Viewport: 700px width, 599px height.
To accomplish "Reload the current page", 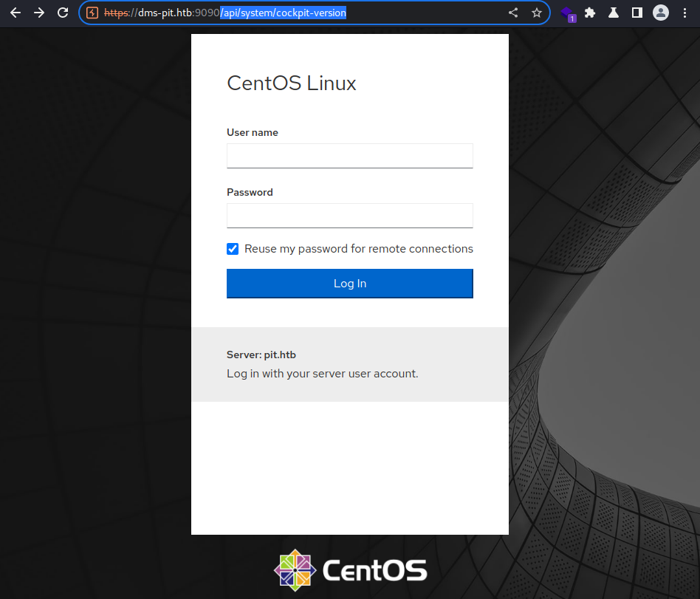I will pos(63,13).
